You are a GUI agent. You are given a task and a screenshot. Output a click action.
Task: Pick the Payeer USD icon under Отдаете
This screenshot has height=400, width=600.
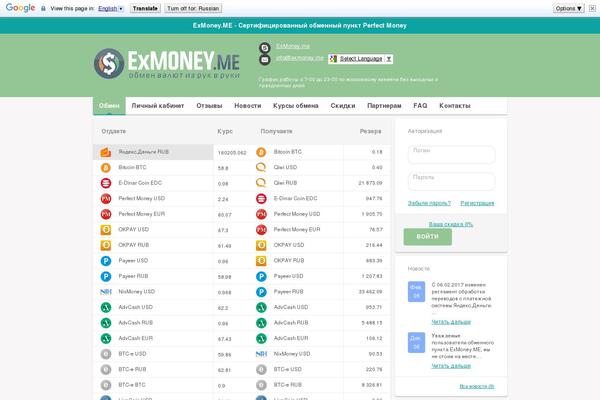pyautogui.click(x=106, y=261)
